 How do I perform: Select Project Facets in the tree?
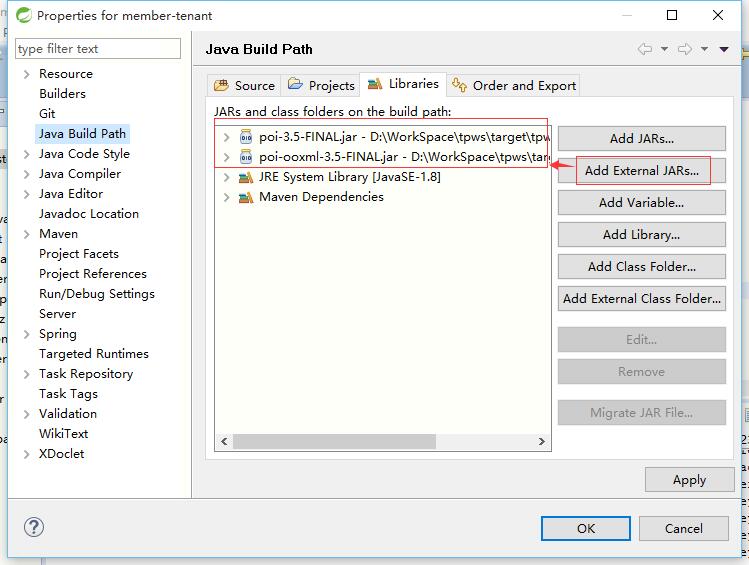[79, 254]
